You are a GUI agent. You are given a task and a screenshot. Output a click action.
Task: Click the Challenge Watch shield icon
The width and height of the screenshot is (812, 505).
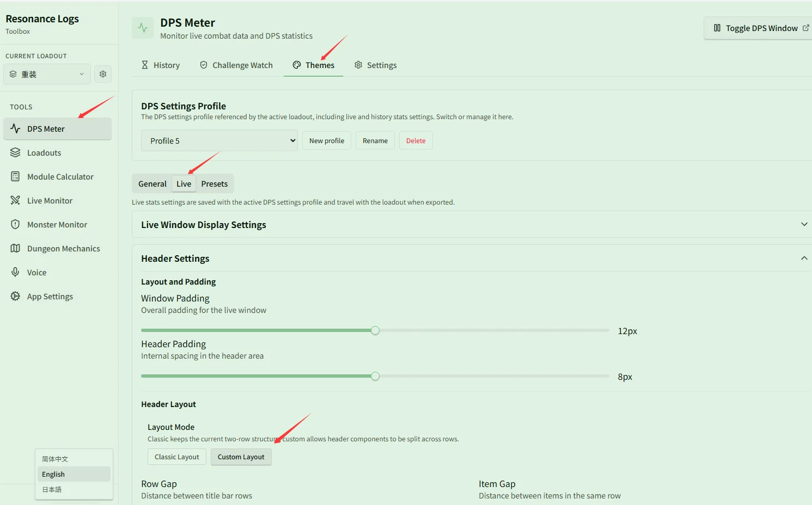[204, 65]
